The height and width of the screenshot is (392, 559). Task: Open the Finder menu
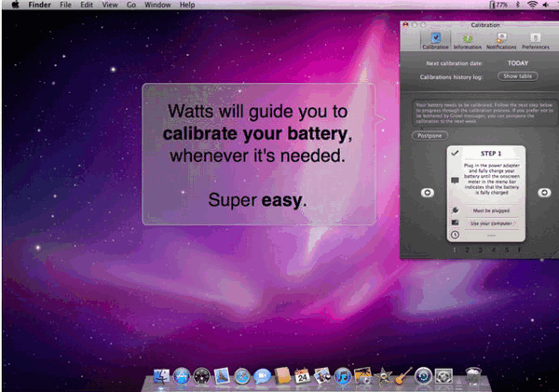39,5
